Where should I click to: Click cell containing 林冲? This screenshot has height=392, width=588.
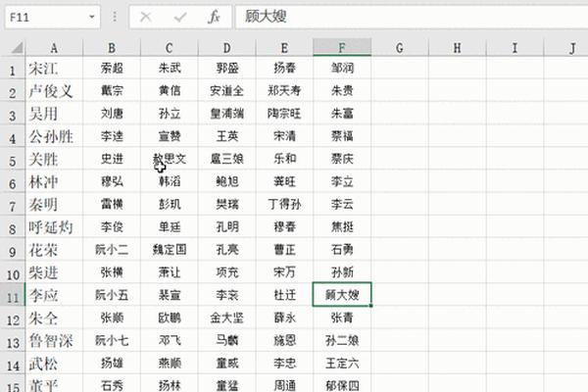pos(54,182)
